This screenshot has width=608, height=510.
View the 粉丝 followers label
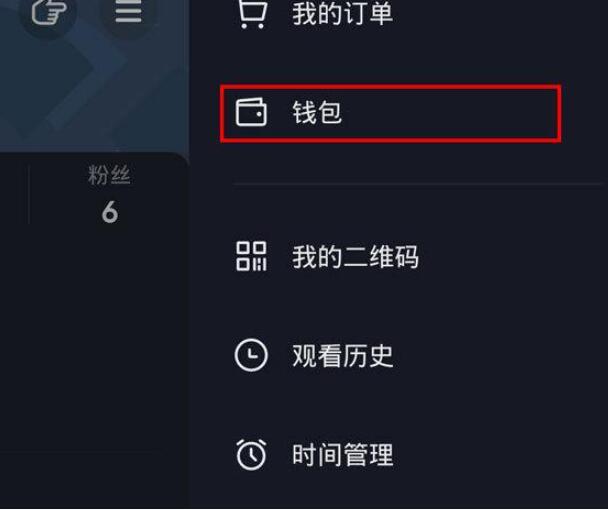(x=109, y=175)
